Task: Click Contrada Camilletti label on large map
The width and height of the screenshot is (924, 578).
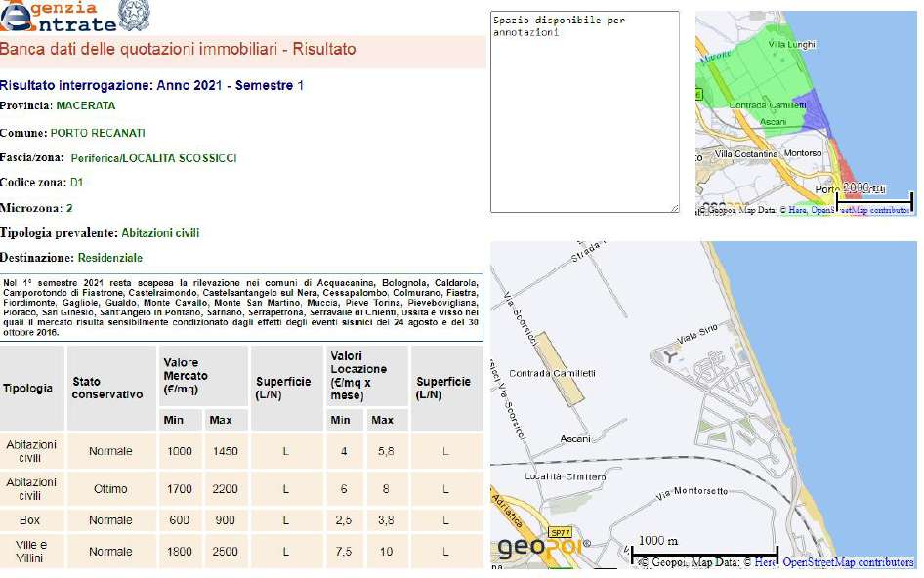Action: [553, 374]
